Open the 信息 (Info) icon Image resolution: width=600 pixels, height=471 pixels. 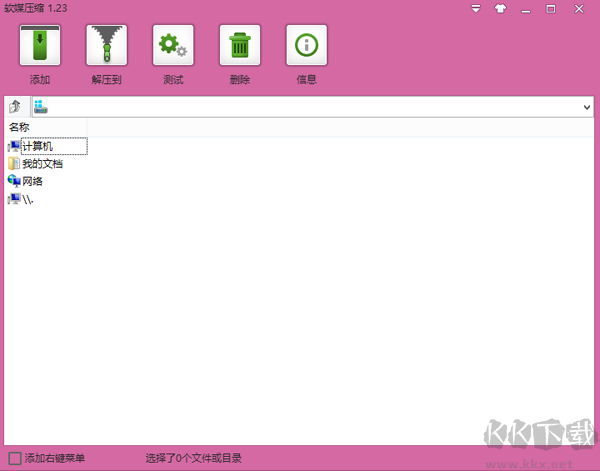tap(307, 45)
